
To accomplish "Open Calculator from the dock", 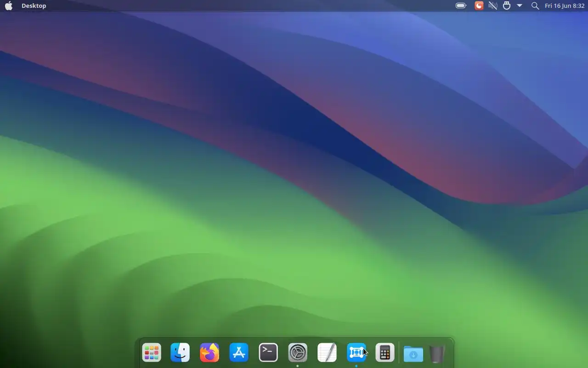I will [385, 353].
